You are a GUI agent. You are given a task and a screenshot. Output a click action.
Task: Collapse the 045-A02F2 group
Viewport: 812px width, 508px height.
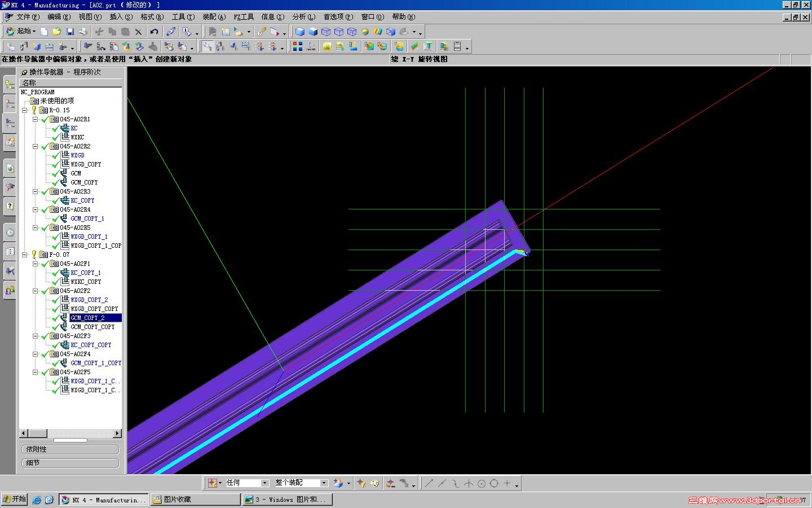pyautogui.click(x=35, y=291)
